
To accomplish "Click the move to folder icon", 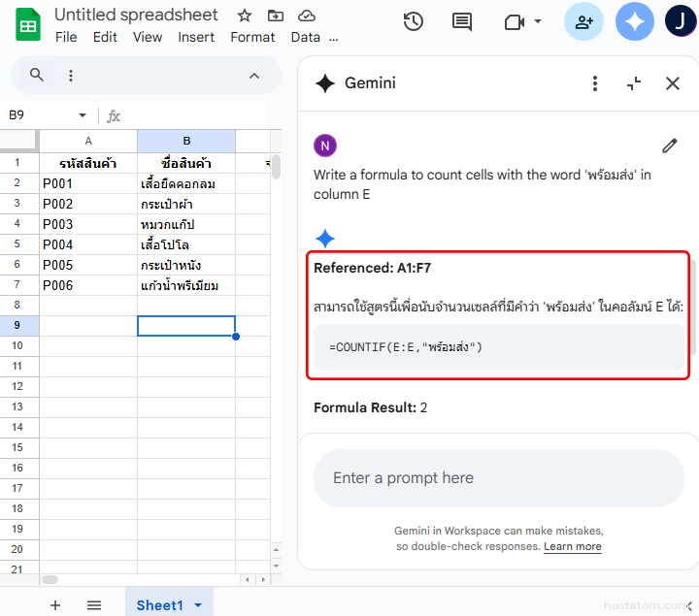I will pyautogui.click(x=276, y=16).
